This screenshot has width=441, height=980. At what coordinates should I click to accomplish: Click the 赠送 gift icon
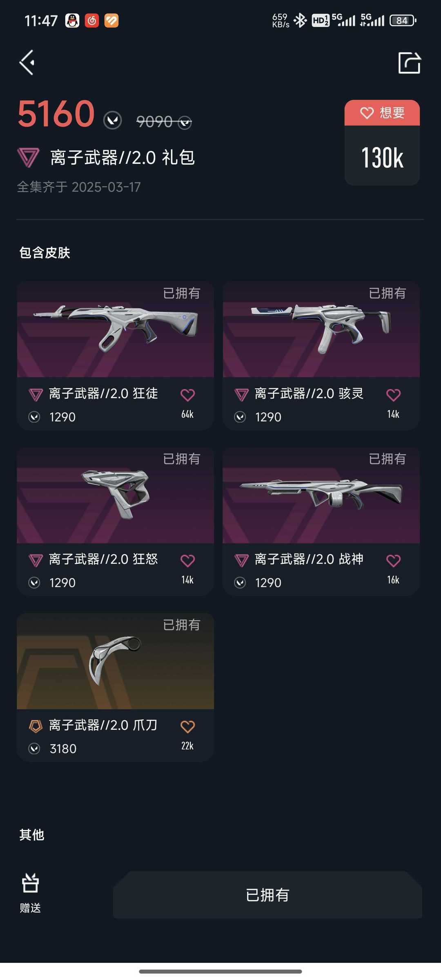[x=30, y=883]
